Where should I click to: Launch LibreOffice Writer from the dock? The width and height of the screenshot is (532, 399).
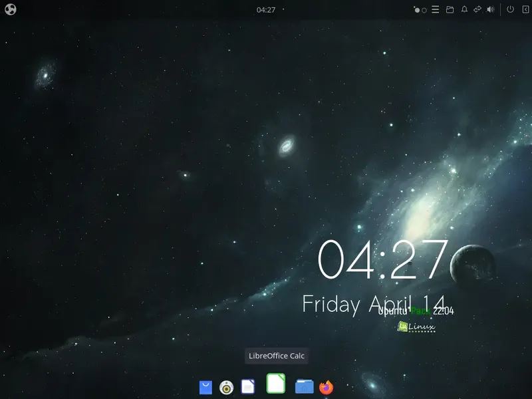247,386
